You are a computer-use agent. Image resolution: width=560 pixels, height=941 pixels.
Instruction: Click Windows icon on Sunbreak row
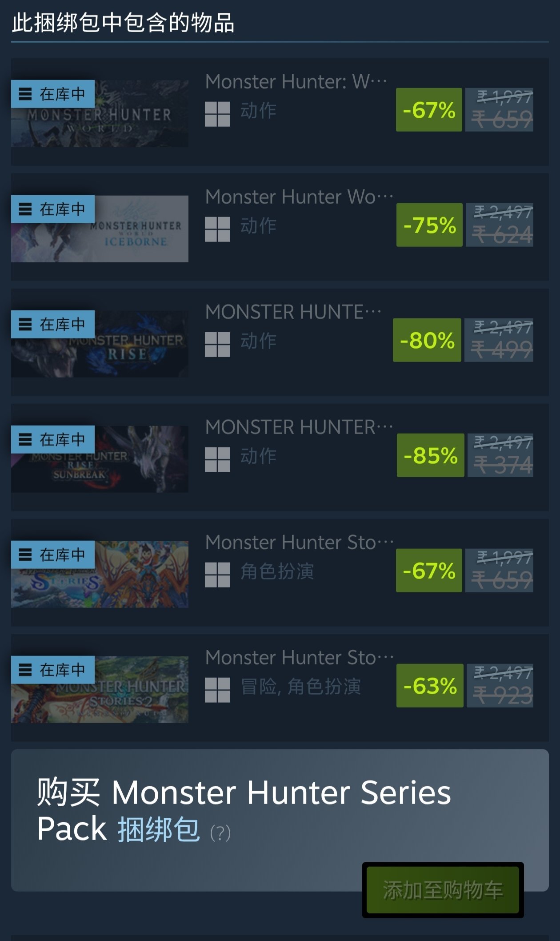217,459
